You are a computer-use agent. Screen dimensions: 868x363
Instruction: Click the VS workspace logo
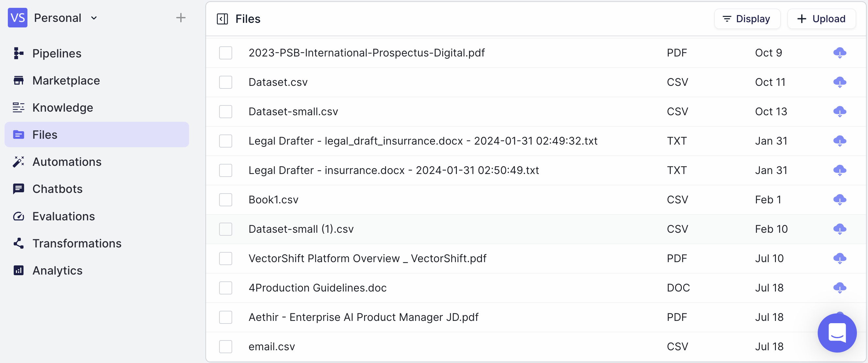coord(18,18)
